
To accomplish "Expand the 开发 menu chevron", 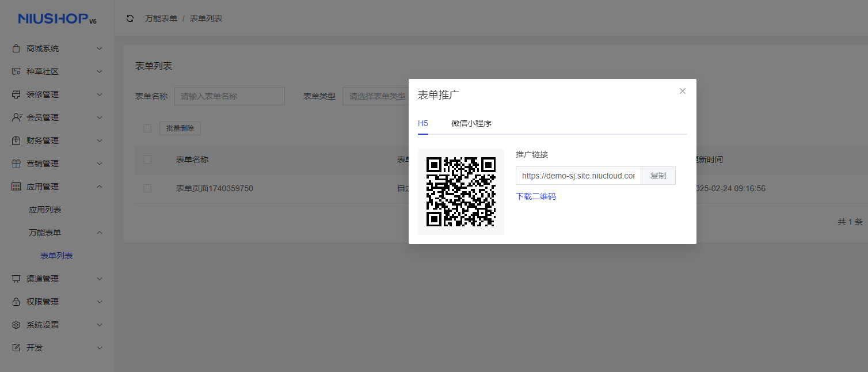I will [x=100, y=348].
